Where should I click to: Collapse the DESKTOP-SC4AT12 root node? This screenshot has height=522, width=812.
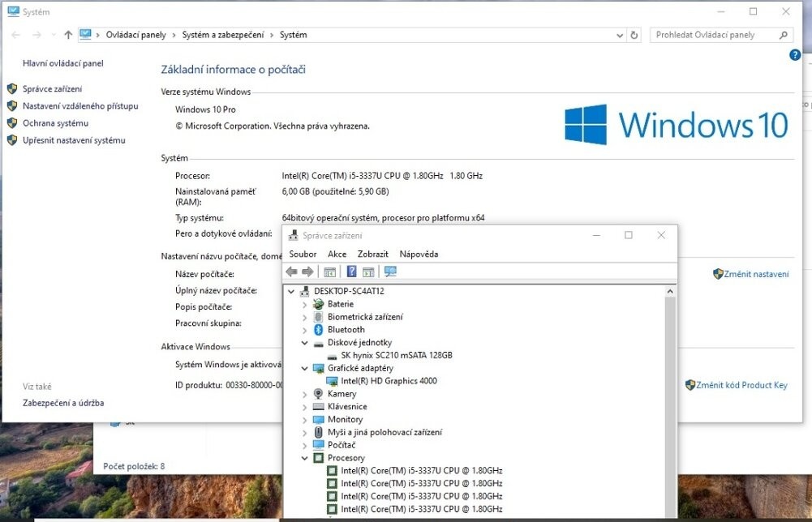click(x=291, y=291)
